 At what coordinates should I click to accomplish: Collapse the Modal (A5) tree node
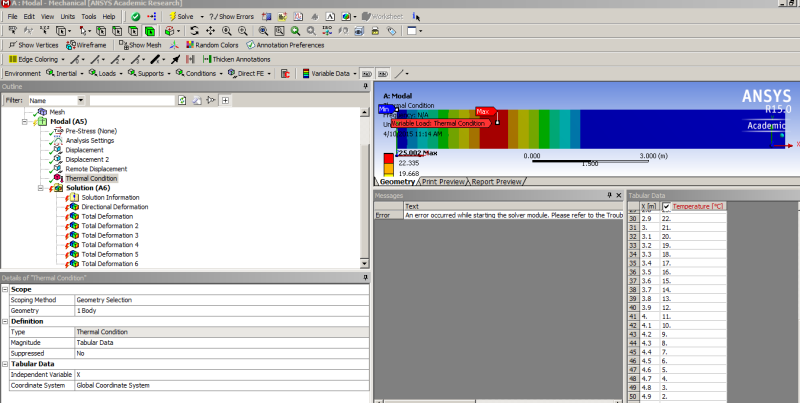[24, 122]
